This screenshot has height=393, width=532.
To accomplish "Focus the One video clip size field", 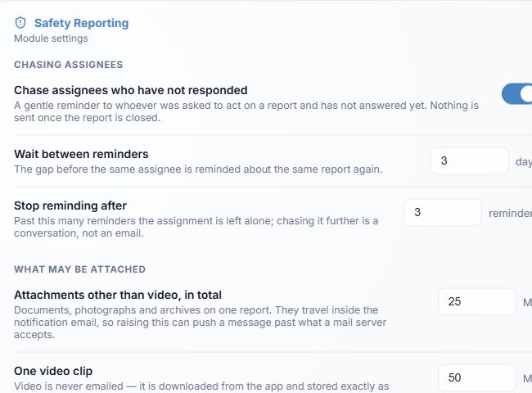I will (x=477, y=377).
